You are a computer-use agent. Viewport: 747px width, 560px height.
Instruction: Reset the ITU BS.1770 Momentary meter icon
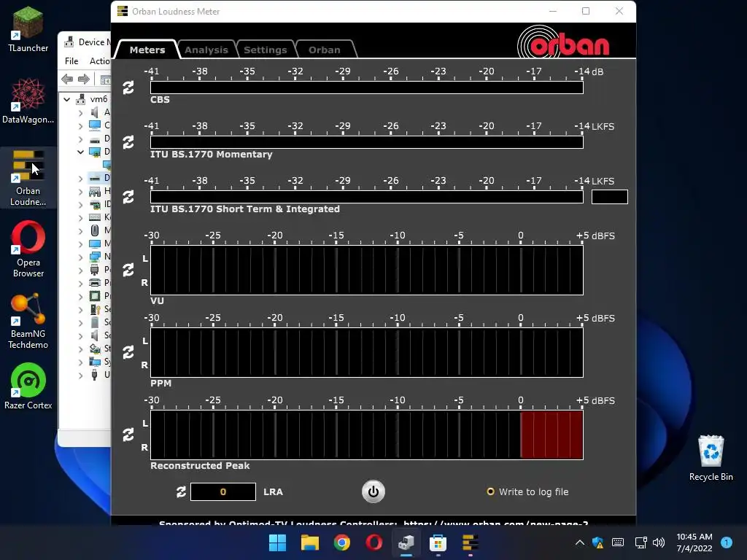[x=128, y=142]
